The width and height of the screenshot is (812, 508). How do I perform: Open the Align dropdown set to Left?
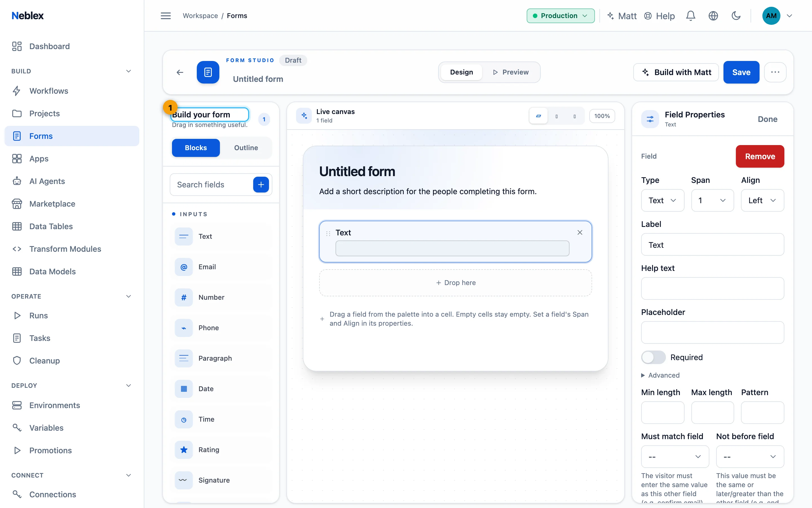[x=762, y=201]
